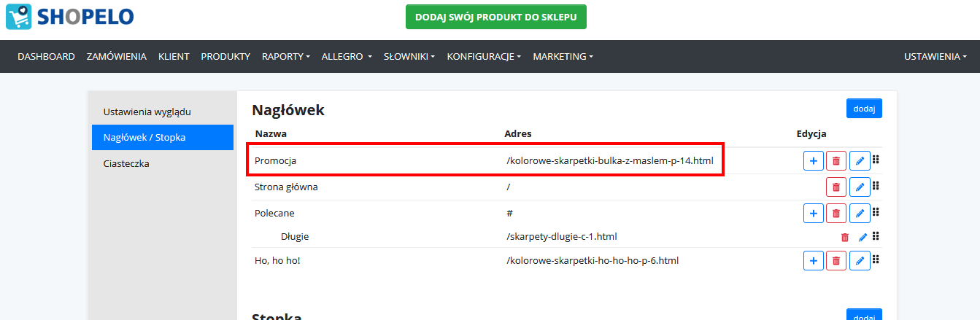Delete the Promocja header entry

pos(836,160)
